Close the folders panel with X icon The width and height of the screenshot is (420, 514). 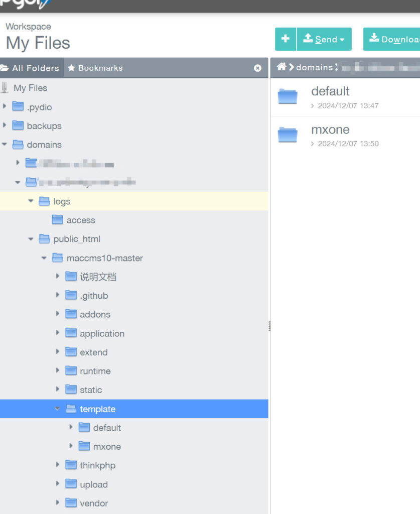[257, 68]
